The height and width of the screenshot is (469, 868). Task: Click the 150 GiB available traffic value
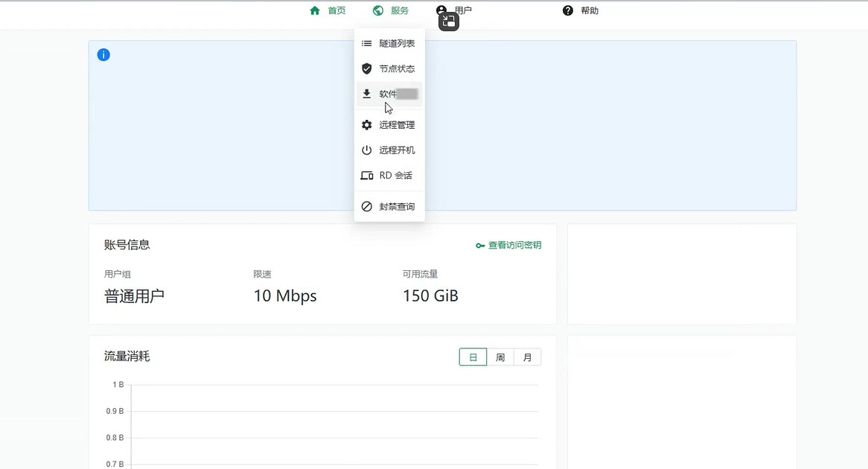click(x=430, y=296)
